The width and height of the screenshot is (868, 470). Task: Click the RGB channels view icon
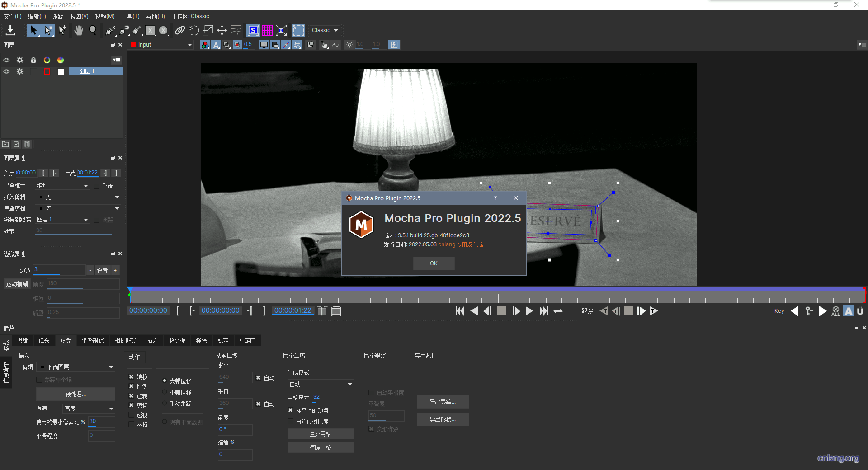[x=205, y=45]
